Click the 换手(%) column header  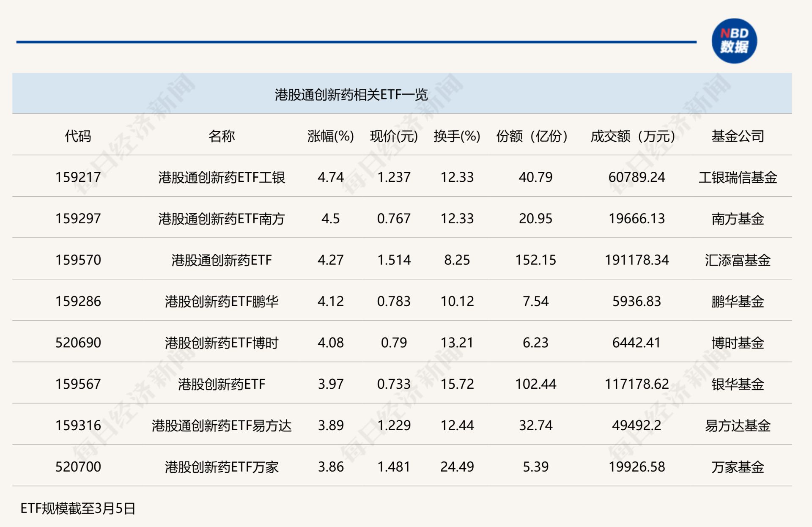point(457,136)
